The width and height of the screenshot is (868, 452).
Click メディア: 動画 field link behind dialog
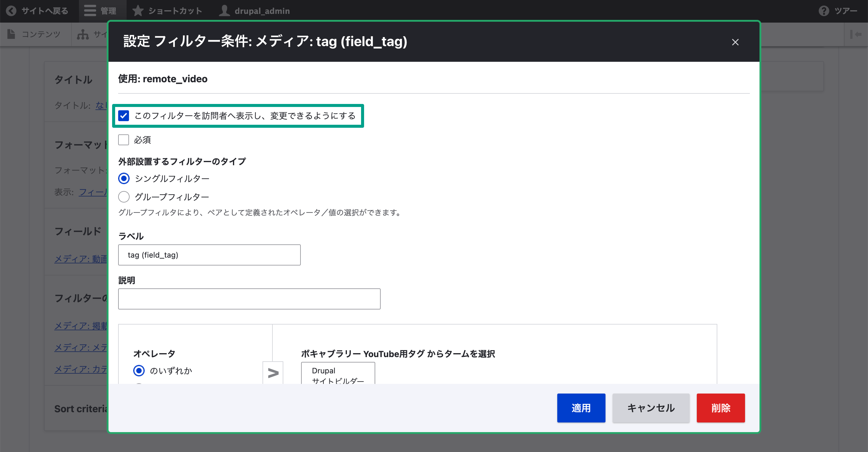pyautogui.click(x=81, y=259)
